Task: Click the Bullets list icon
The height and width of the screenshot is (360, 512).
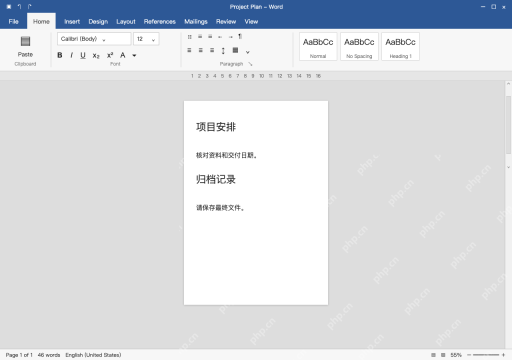Action: coord(190,37)
